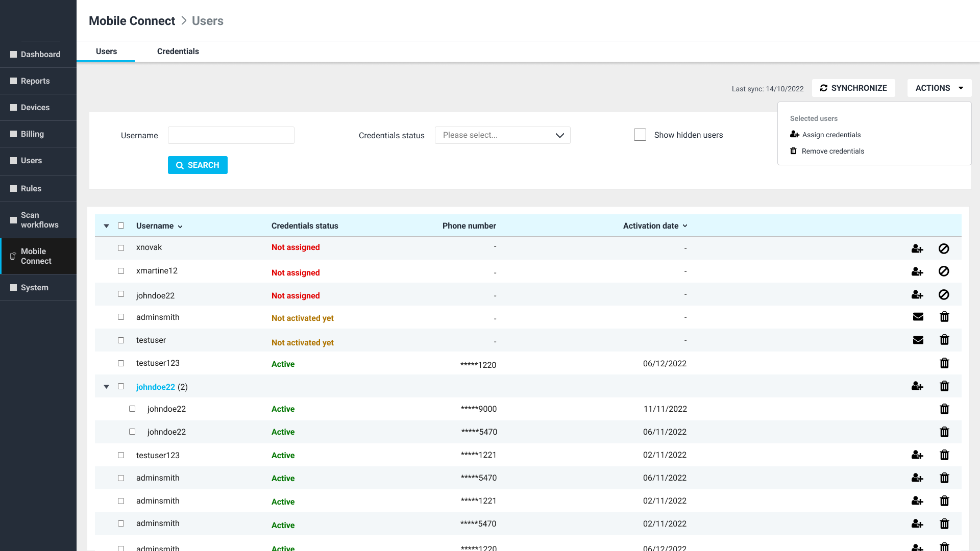Click trash icon for johndoe22 *****9000
The width and height of the screenshot is (980, 551).
point(944,409)
